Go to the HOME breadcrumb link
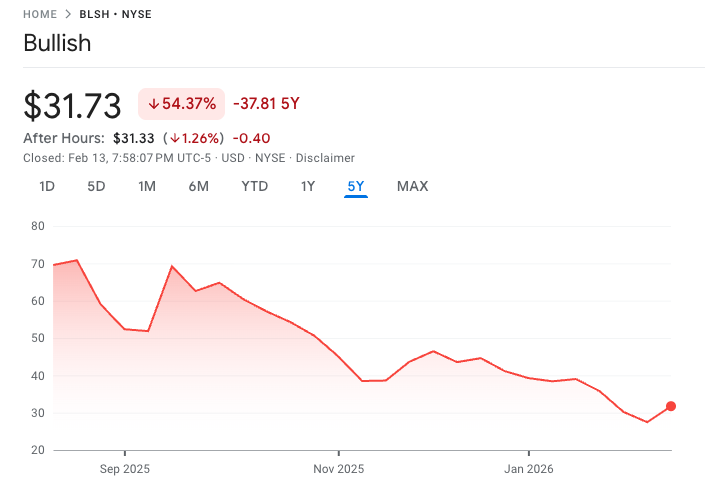 click(x=40, y=14)
